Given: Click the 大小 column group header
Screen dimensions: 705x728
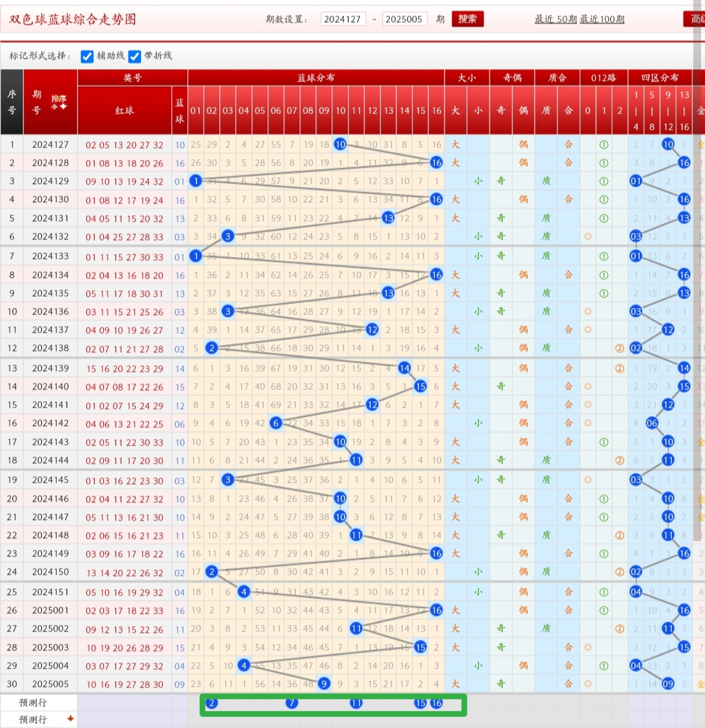Looking at the screenshot, I should [x=467, y=78].
